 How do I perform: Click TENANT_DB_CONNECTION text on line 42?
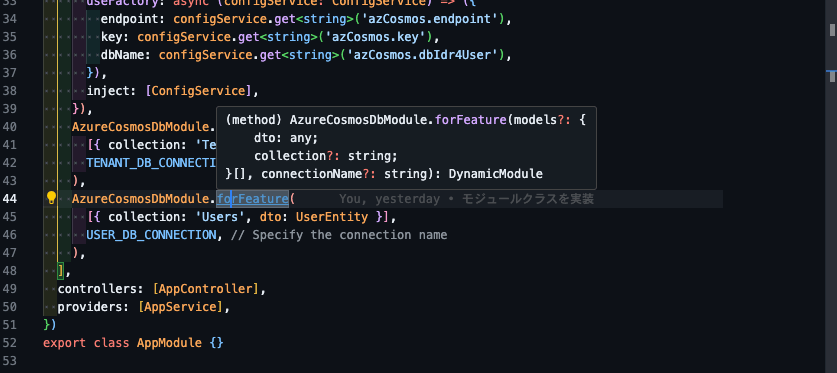tap(151, 163)
